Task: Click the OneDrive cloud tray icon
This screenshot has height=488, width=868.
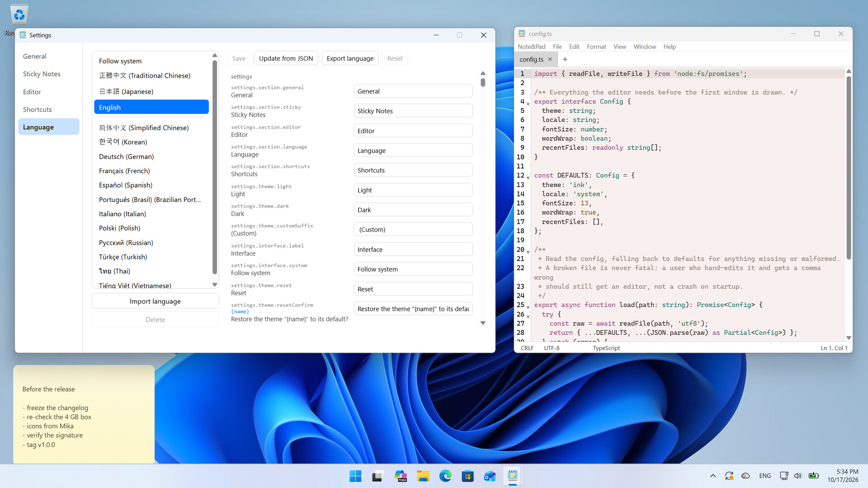Action: click(x=746, y=476)
